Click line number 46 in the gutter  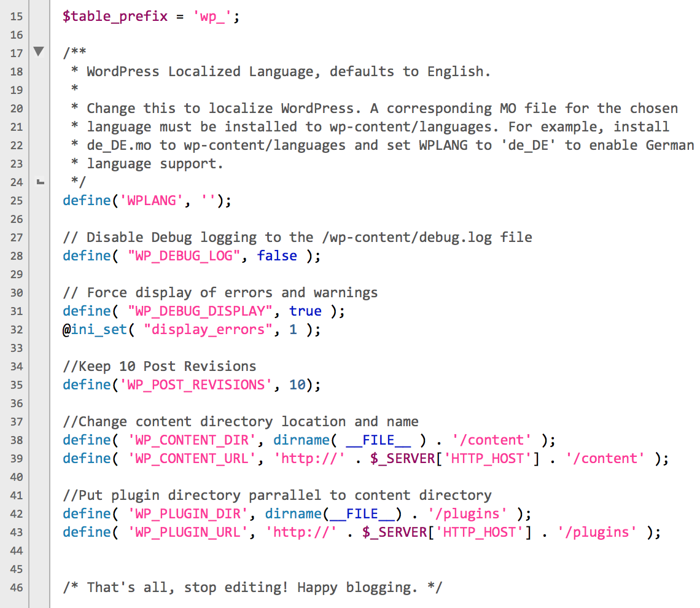17,588
